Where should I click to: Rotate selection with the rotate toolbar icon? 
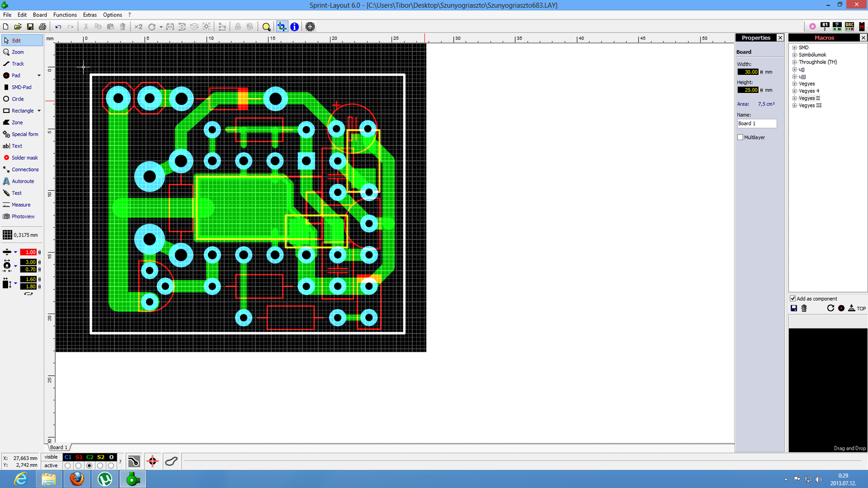click(152, 27)
